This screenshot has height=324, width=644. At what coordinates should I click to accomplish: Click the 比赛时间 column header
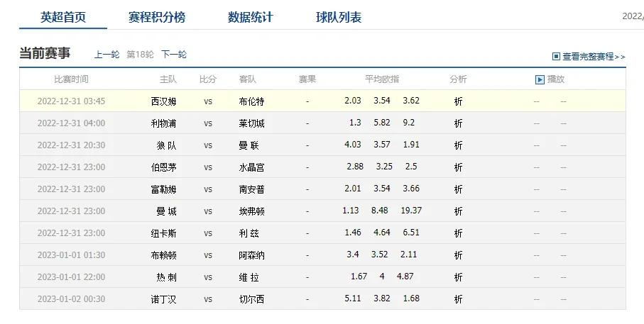[71, 79]
